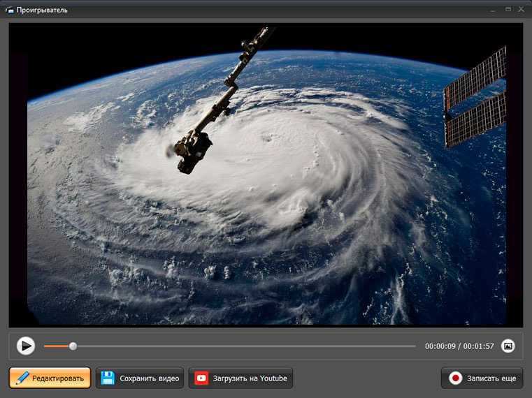532x398 pixels.
Task: Select the Сохранить видео button label
Action: point(150,378)
